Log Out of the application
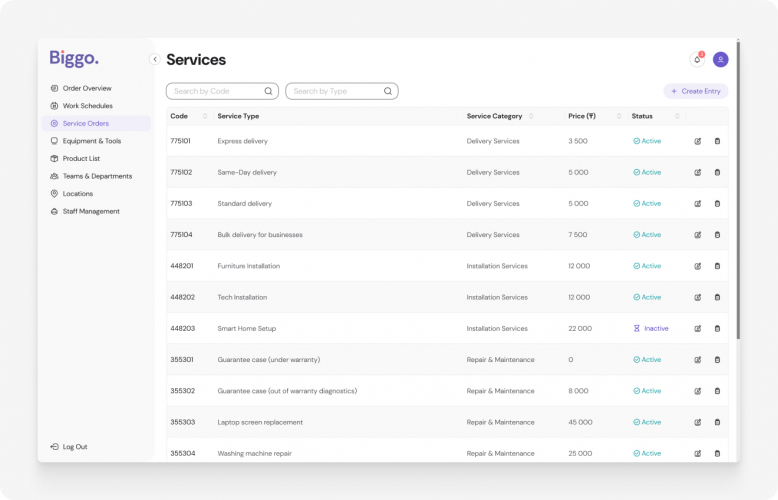The width and height of the screenshot is (778, 500). pyautogui.click(x=69, y=447)
